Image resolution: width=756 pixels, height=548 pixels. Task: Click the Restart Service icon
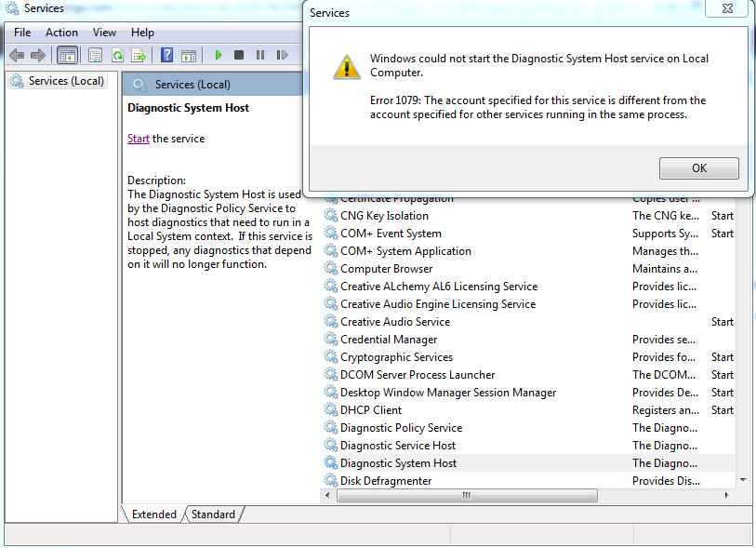[282, 55]
